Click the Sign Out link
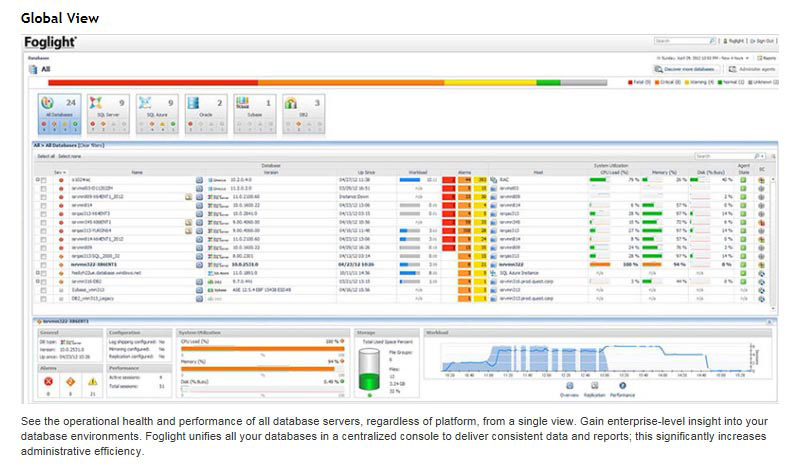 (x=762, y=41)
